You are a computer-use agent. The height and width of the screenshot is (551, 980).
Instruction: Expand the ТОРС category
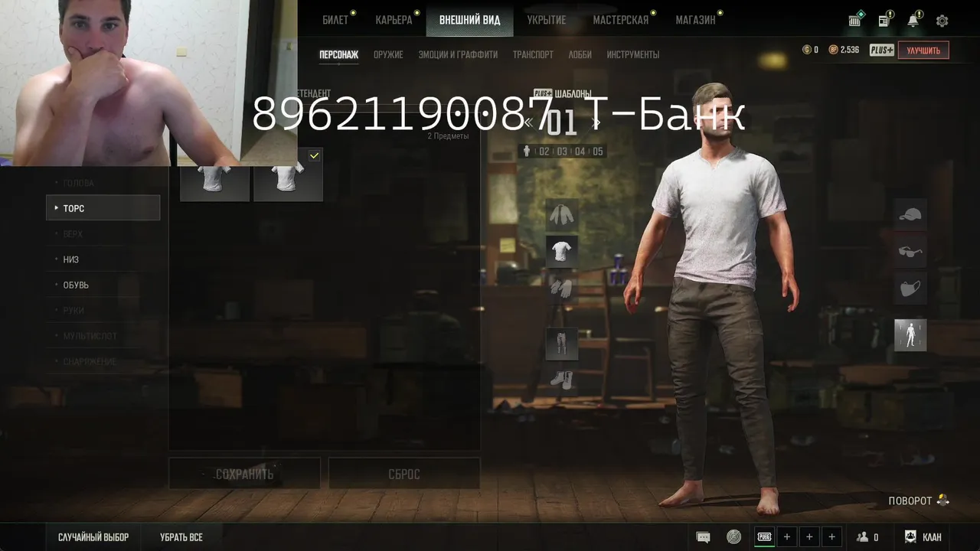pyautogui.click(x=103, y=208)
